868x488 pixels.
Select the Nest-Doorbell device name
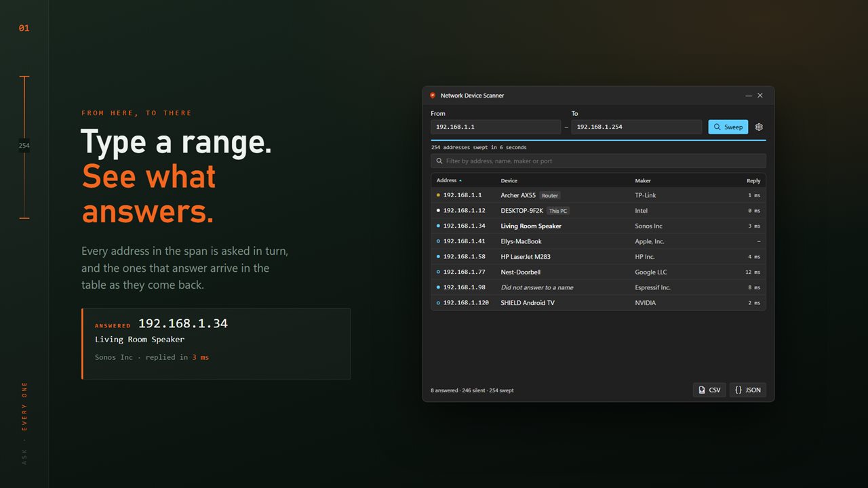521,272
